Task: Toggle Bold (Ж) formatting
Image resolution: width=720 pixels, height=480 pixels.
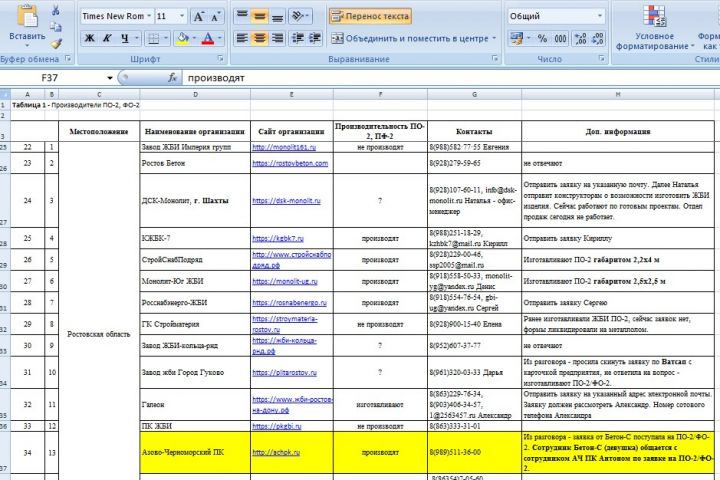Action: click(x=89, y=39)
